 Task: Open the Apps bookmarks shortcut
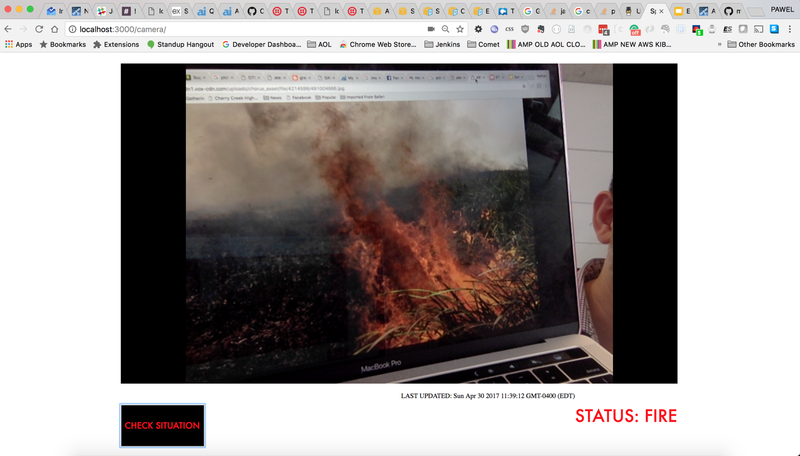tap(18, 44)
